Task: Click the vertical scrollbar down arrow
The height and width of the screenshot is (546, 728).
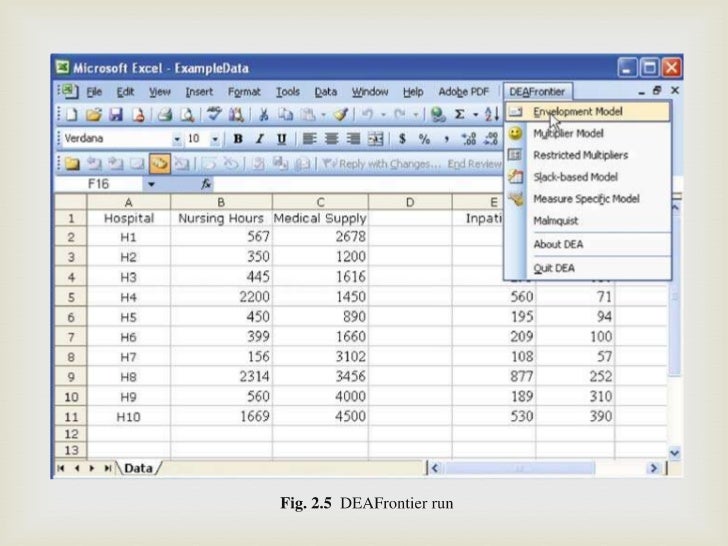Action: click(675, 452)
